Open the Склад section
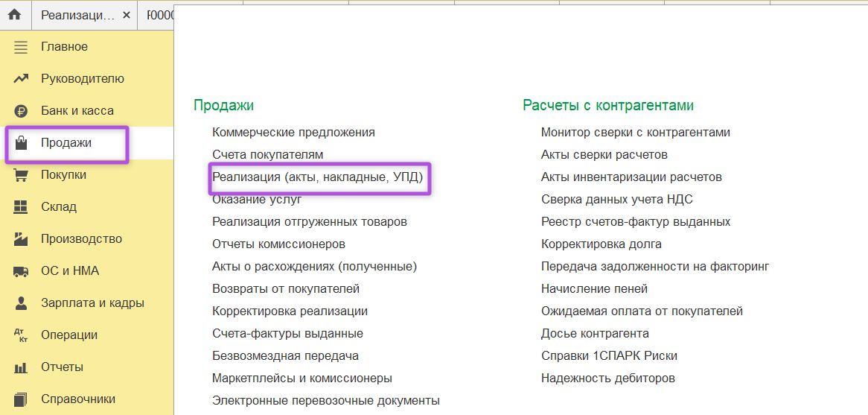 (59, 207)
